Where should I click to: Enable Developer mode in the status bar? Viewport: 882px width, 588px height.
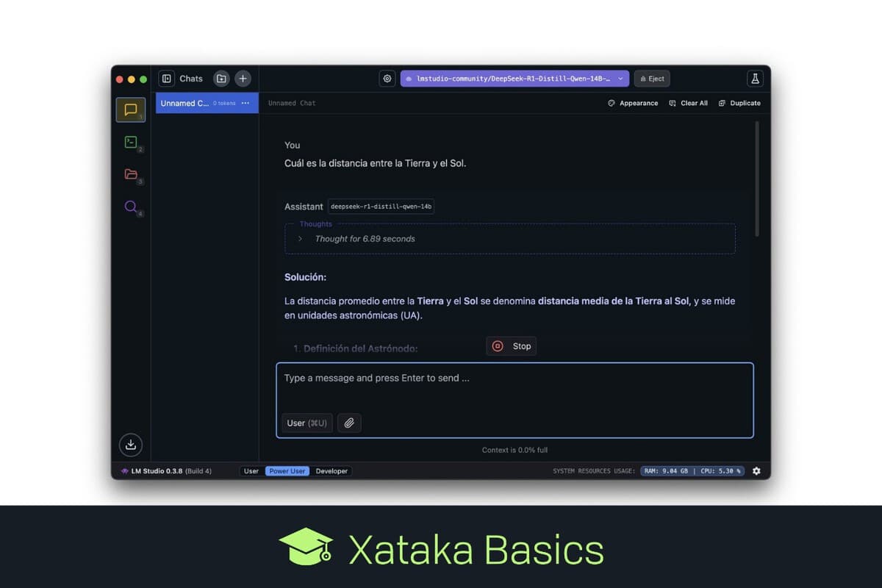[x=331, y=470]
